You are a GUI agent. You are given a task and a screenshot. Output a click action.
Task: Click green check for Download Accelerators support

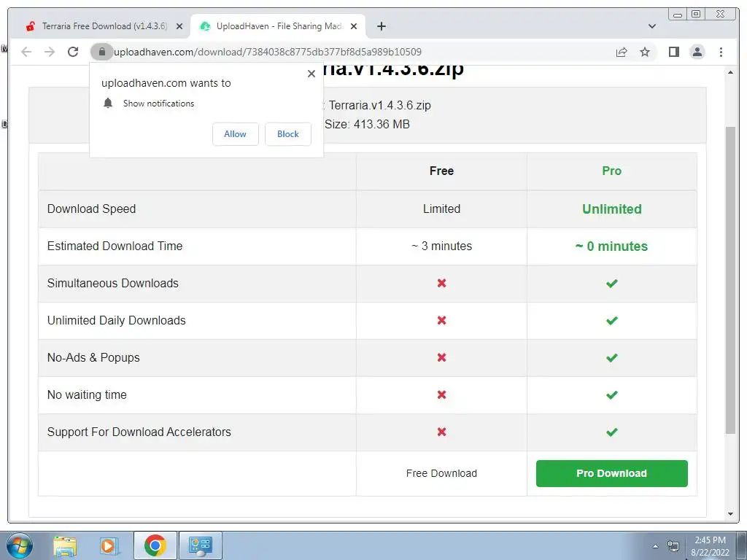click(612, 432)
